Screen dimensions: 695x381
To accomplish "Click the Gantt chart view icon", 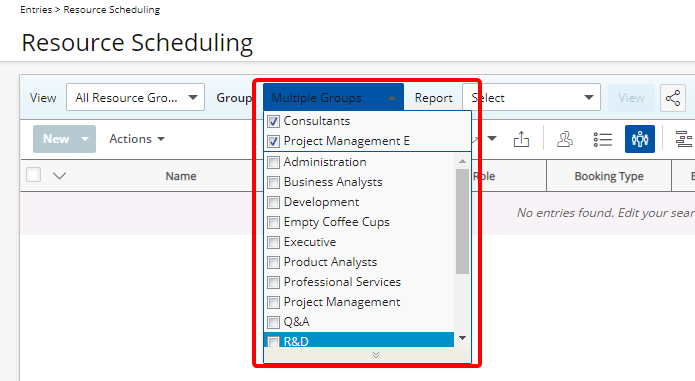I will [x=683, y=139].
